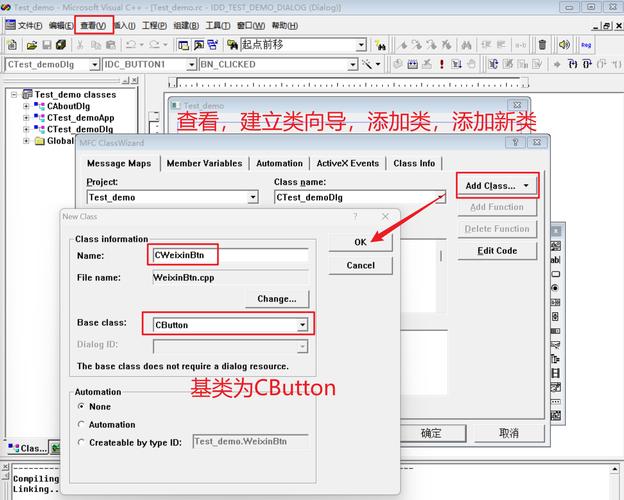Click the Edit Code button
Screen dimensions: 624x500
click(x=497, y=251)
